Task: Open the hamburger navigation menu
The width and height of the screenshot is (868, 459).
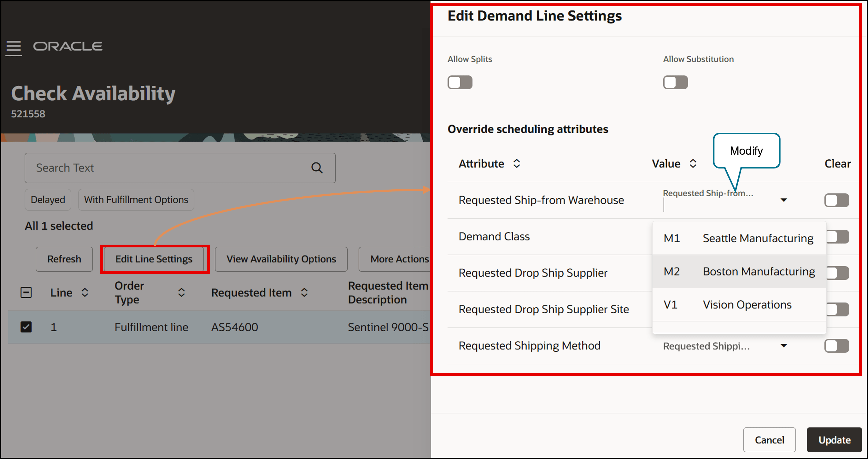Action: [x=14, y=47]
